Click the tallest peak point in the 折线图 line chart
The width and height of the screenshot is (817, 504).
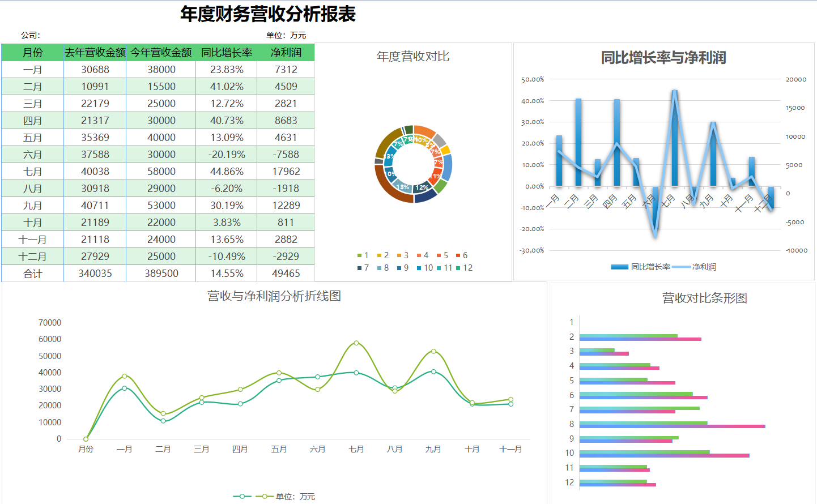356,342
